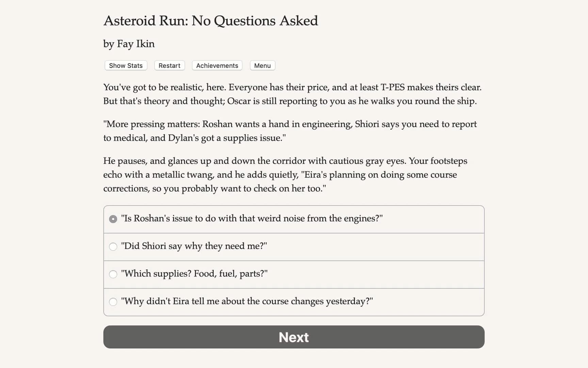This screenshot has width=588, height=368.
Task: View your Achievements
Action: (217, 65)
